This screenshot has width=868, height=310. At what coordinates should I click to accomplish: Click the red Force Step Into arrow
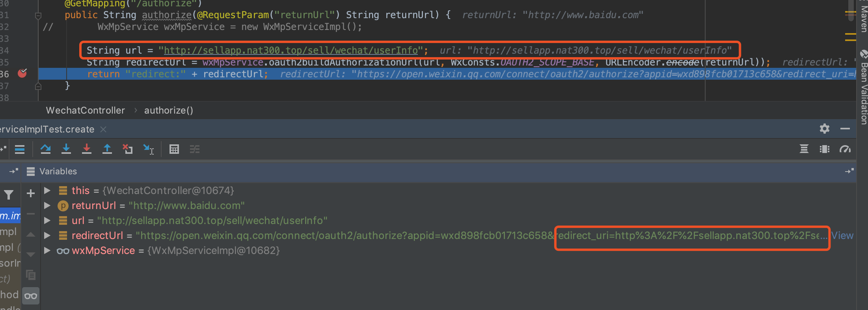tap(87, 149)
